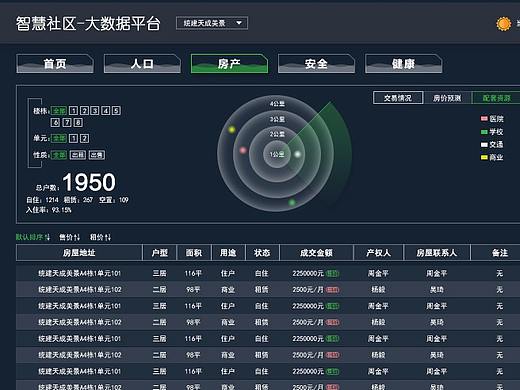Filter by building number 7
520x390 pixels.
67,122
